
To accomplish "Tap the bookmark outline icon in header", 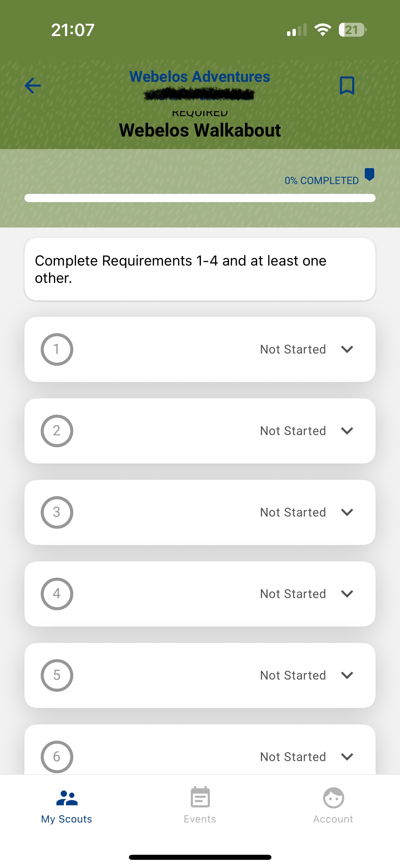I will click(x=347, y=85).
